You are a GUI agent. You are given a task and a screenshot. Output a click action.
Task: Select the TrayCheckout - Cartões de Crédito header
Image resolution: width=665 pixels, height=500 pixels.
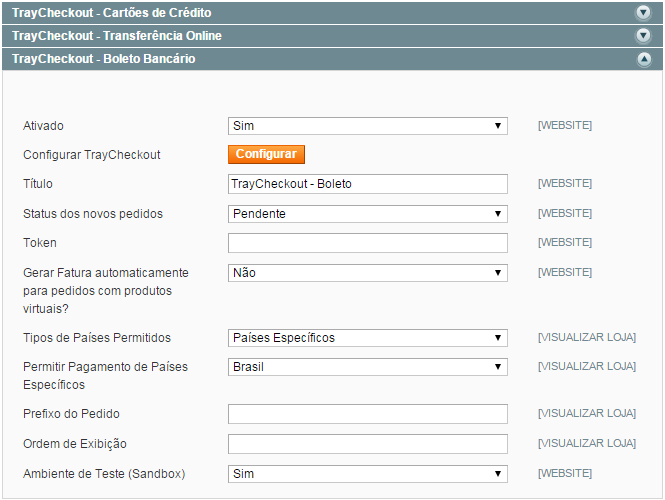coord(332,13)
